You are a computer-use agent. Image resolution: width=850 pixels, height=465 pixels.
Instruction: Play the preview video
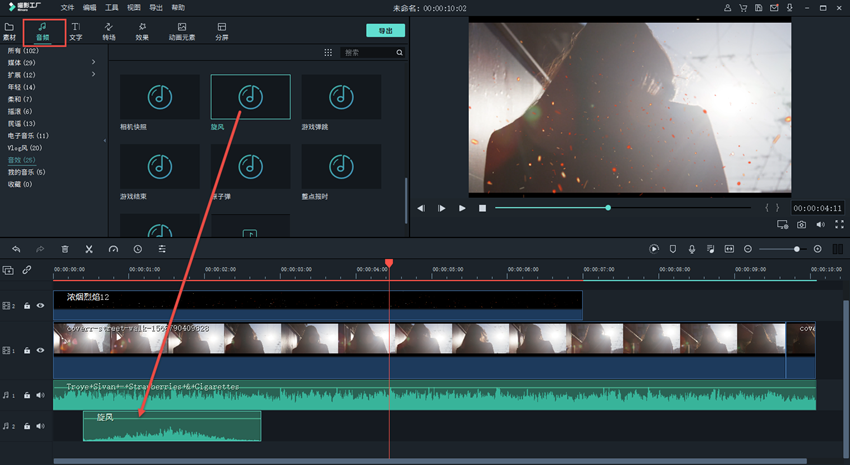(462, 208)
